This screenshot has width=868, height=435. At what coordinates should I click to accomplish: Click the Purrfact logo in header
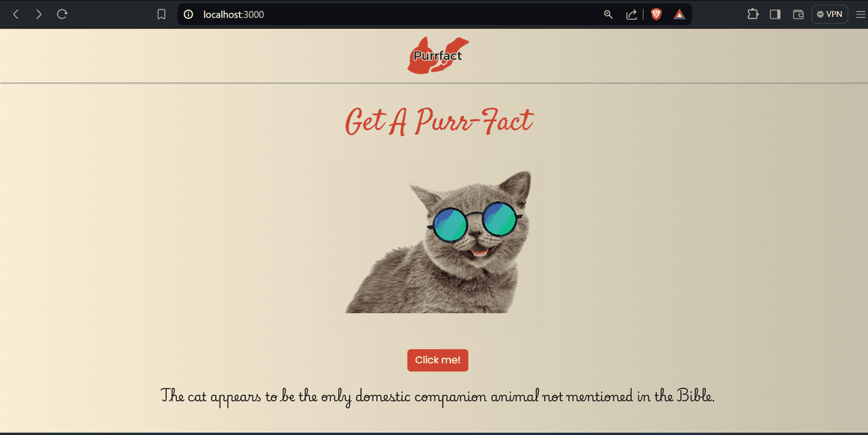pyautogui.click(x=438, y=56)
